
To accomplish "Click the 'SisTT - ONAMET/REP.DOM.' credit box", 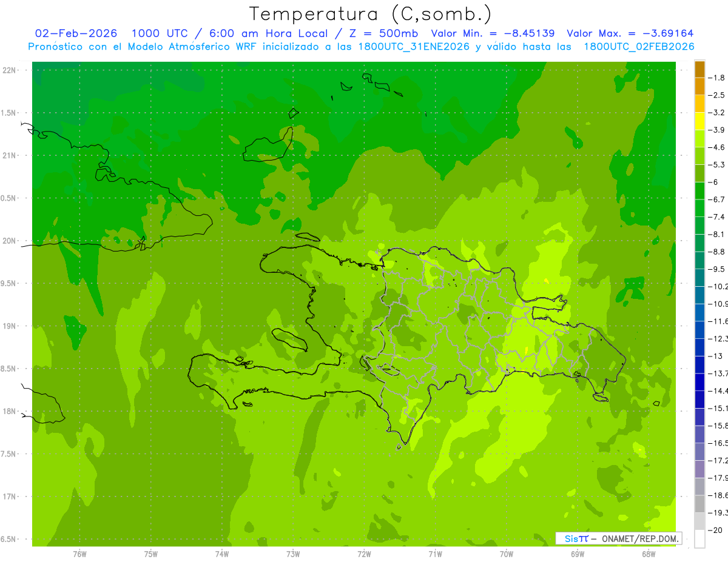I will click(x=619, y=538).
